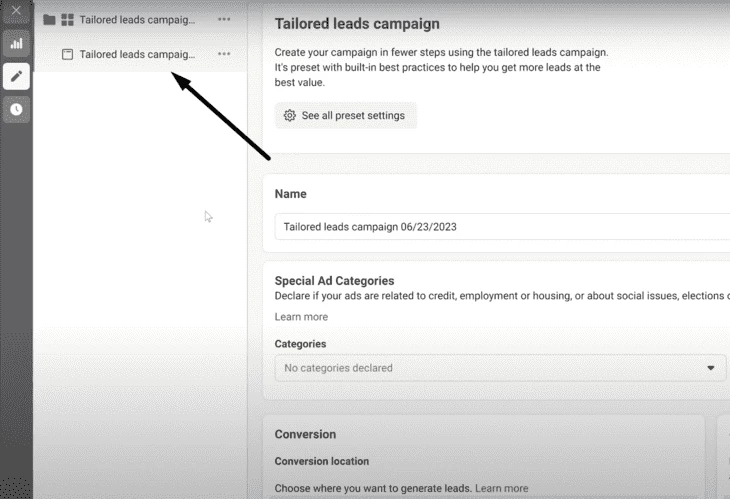Click the ad set page icon in second row
This screenshot has height=499, width=730.
click(x=68, y=54)
